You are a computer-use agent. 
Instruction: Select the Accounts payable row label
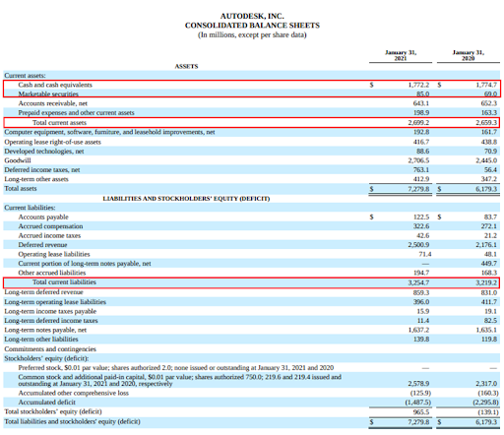[43, 217]
